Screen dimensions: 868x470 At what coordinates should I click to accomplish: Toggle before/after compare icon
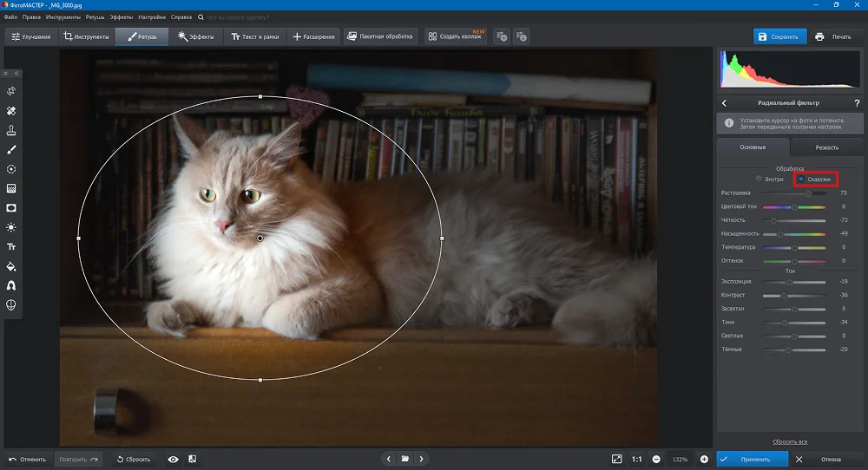192,459
